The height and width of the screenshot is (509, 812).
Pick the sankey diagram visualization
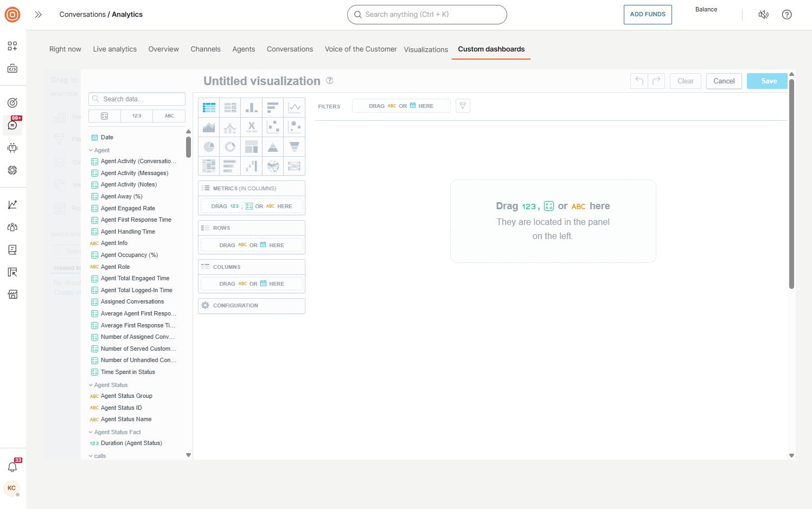coord(295,166)
